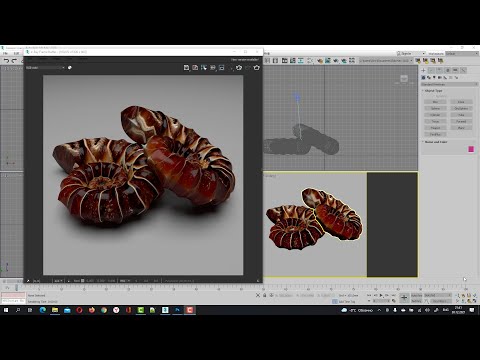Click the Undo arrow in main toolbar
The width and height of the screenshot is (480, 360).
[6, 61]
